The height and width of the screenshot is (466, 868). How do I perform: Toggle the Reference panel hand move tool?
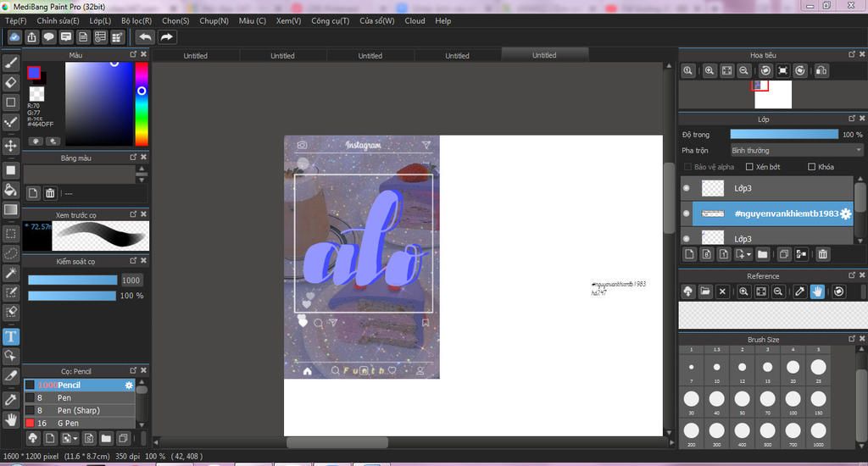point(817,291)
